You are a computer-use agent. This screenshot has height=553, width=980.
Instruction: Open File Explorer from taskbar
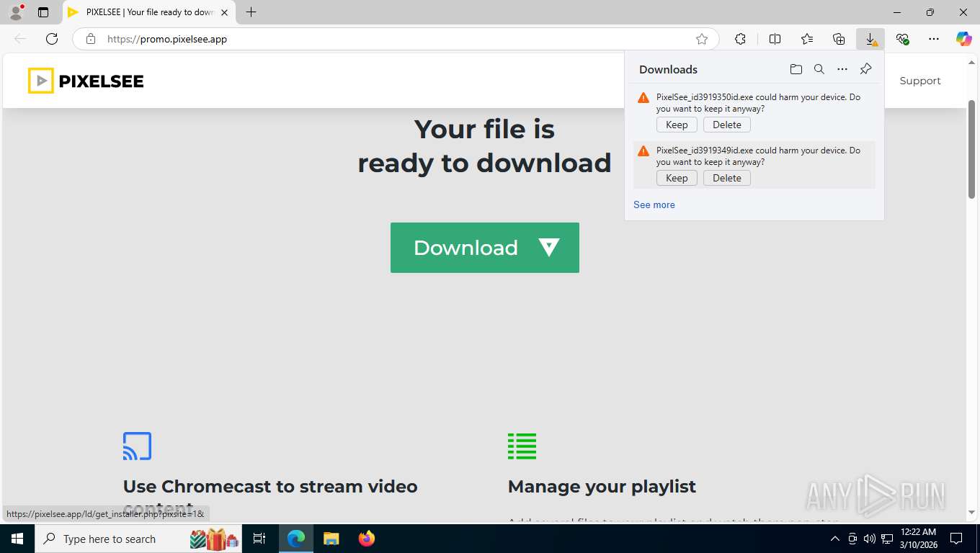pos(331,539)
